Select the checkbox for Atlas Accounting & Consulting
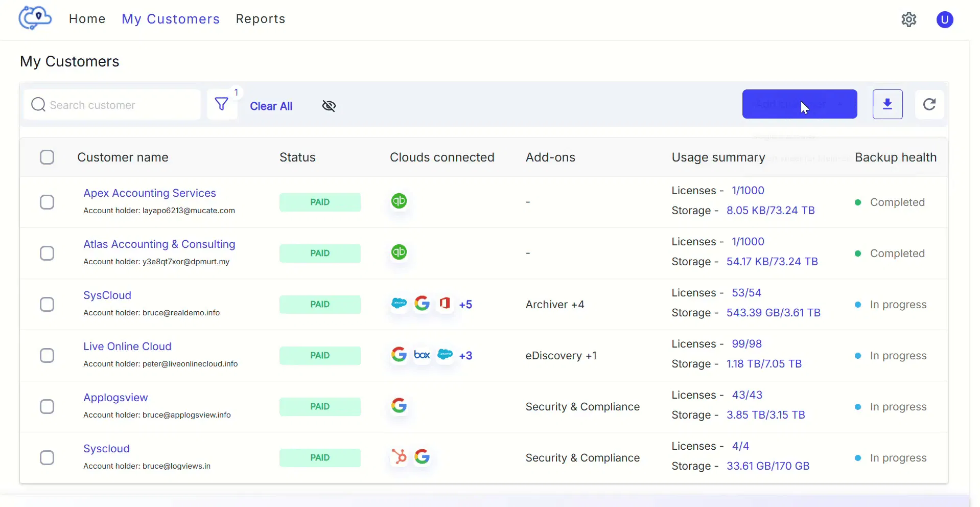 tap(47, 253)
